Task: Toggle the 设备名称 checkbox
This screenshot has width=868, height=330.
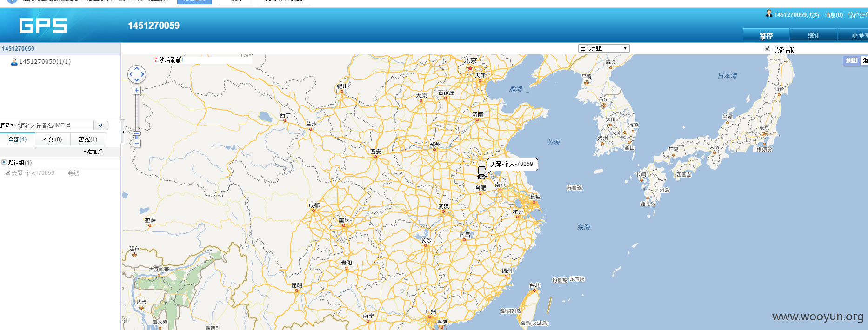Action: pyautogui.click(x=768, y=48)
